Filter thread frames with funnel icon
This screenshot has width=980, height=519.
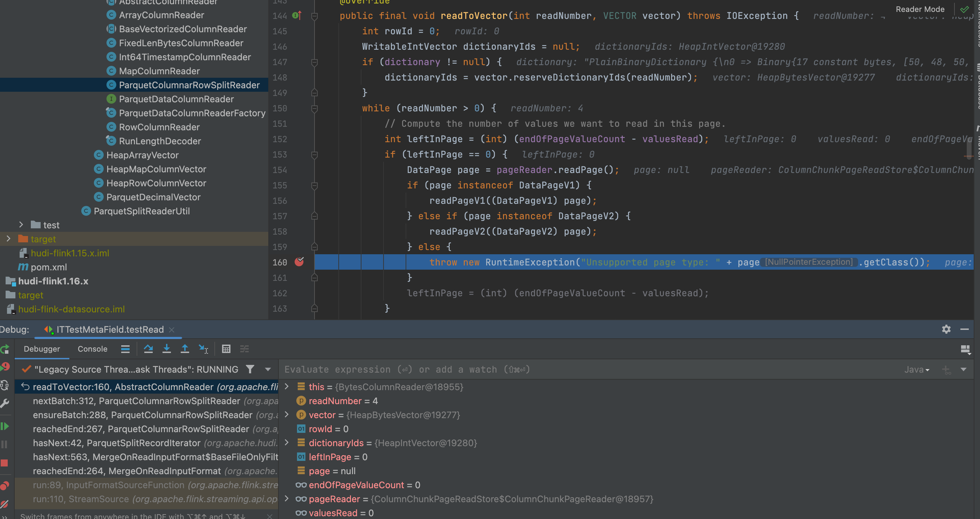click(x=250, y=369)
